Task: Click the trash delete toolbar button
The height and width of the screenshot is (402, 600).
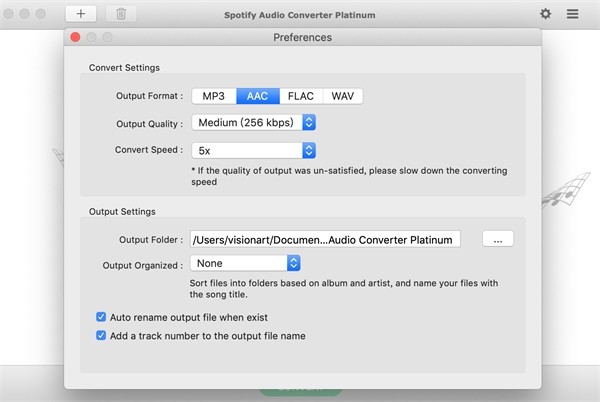Action: [x=121, y=14]
